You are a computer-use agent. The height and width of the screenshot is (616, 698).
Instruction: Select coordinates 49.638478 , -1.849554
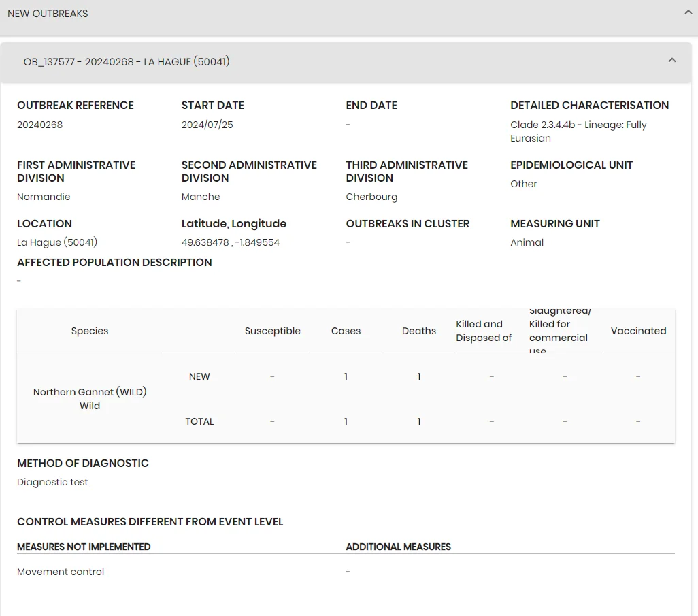[x=231, y=242]
